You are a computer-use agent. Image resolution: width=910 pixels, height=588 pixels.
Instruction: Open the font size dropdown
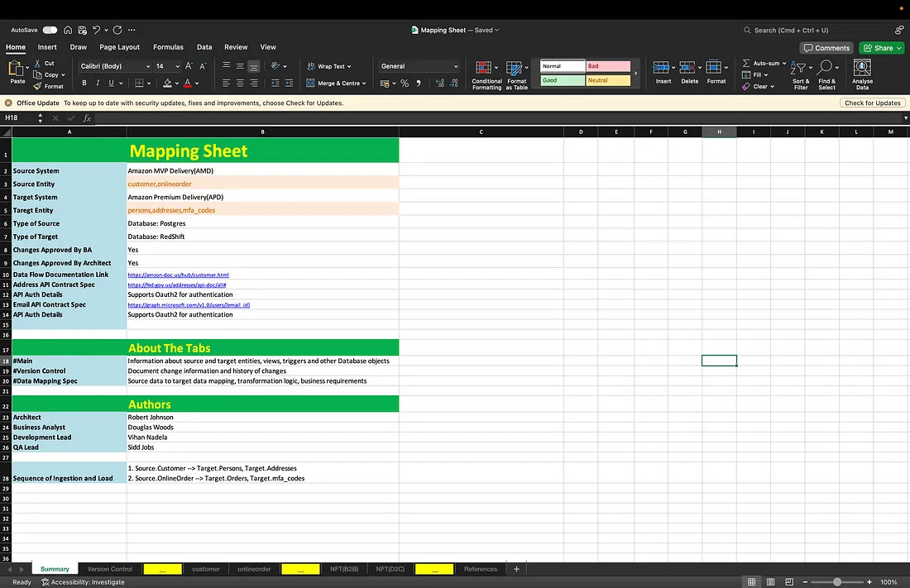coord(178,66)
